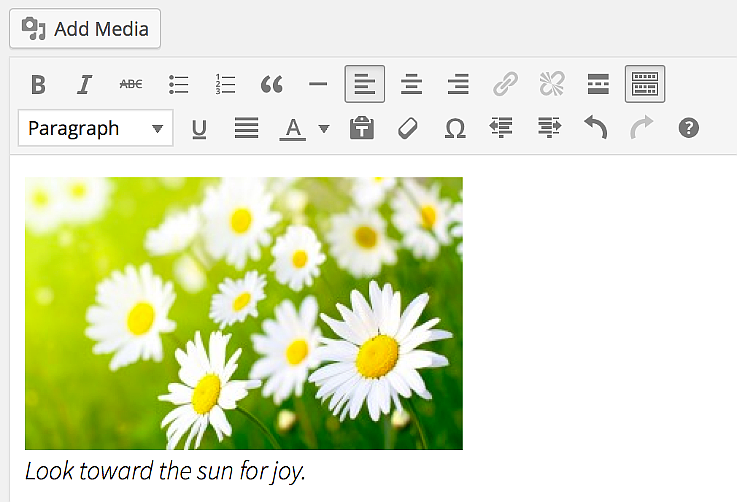Undo the last edit
The width and height of the screenshot is (737, 502).
[x=595, y=128]
